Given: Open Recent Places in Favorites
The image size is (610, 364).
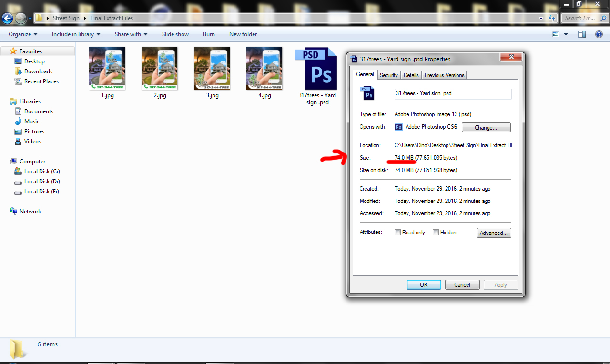Looking at the screenshot, I should (41, 81).
